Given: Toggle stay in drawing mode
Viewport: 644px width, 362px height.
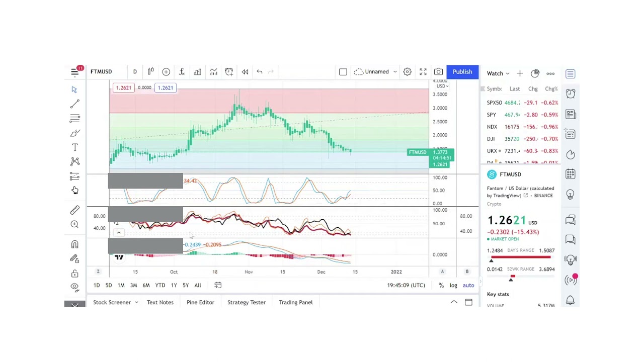Looking at the screenshot, I should click(74, 259).
